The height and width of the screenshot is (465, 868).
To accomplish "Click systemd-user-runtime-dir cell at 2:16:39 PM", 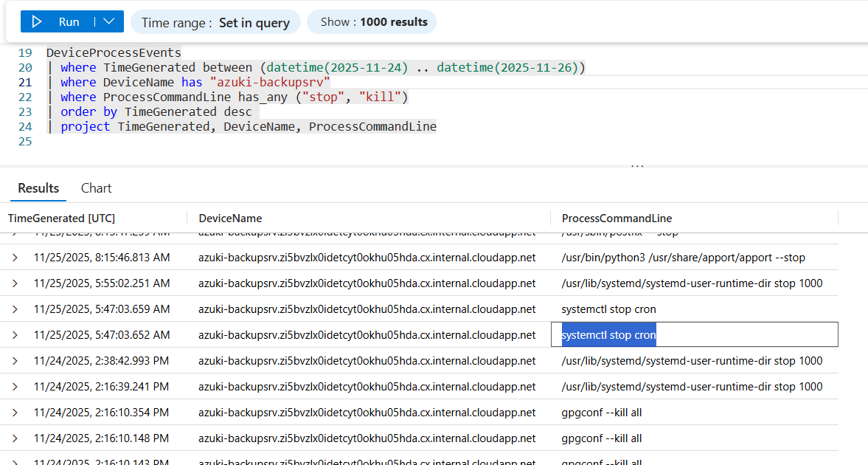I will 692,387.
